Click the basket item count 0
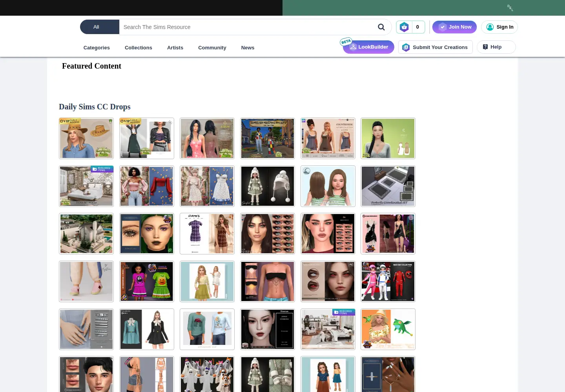 click(418, 27)
